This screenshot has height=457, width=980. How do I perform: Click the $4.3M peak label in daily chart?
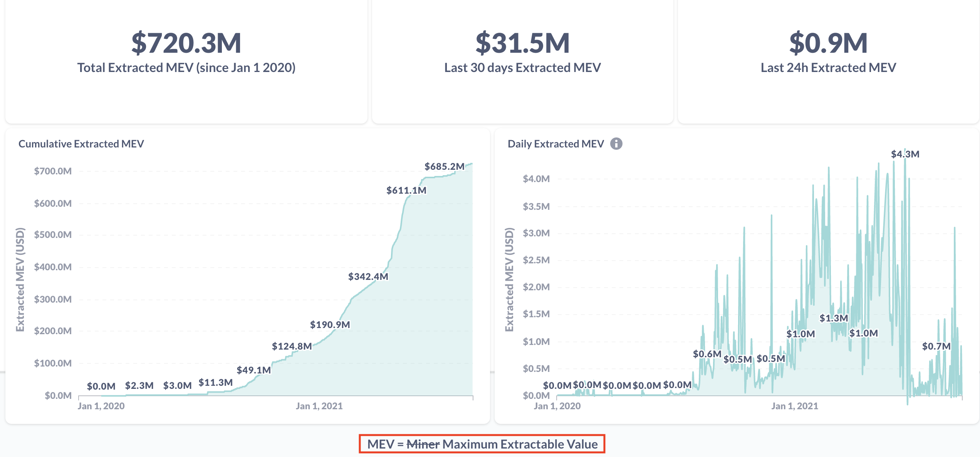coord(905,154)
